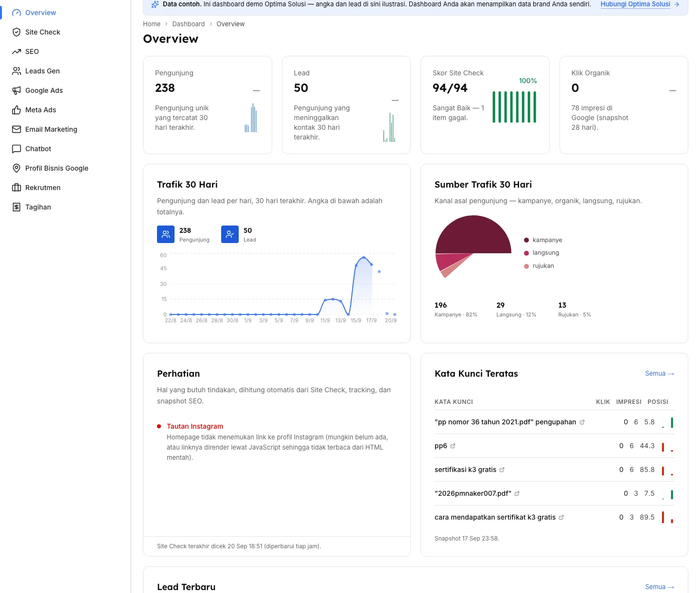Click langsung legend color dot

[x=526, y=253]
